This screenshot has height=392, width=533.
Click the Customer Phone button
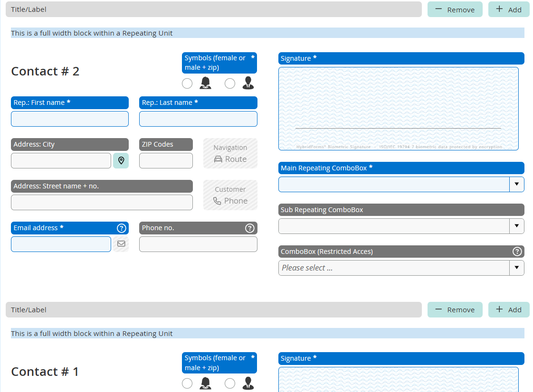click(230, 196)
